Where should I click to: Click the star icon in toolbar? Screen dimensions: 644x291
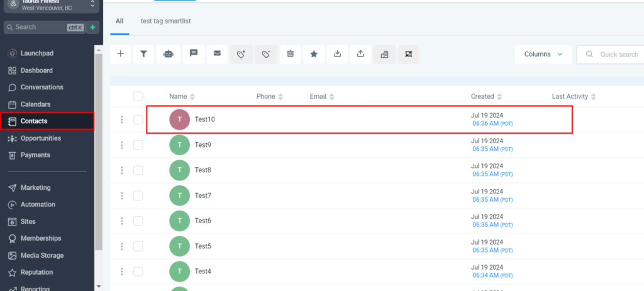(314, 55)
